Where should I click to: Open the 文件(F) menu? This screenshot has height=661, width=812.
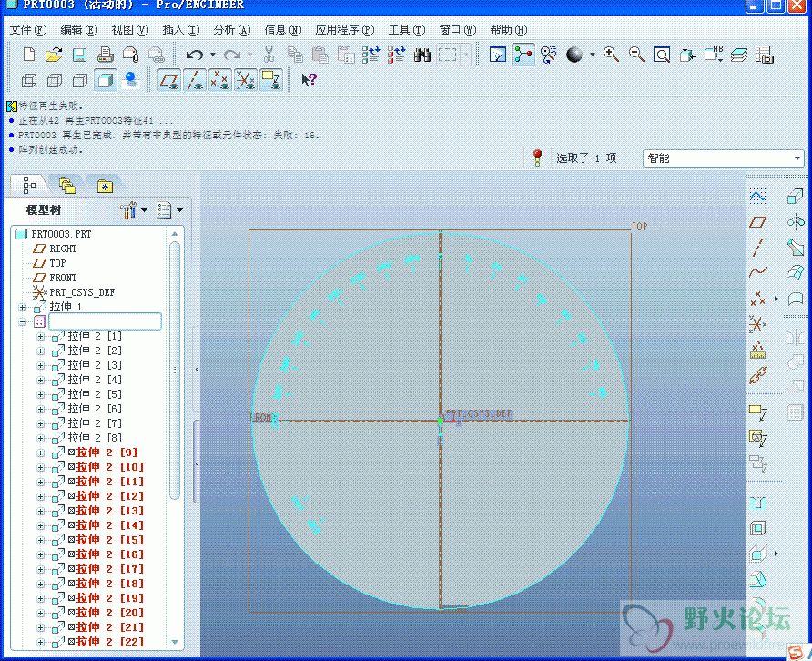[x=26, y=30]
